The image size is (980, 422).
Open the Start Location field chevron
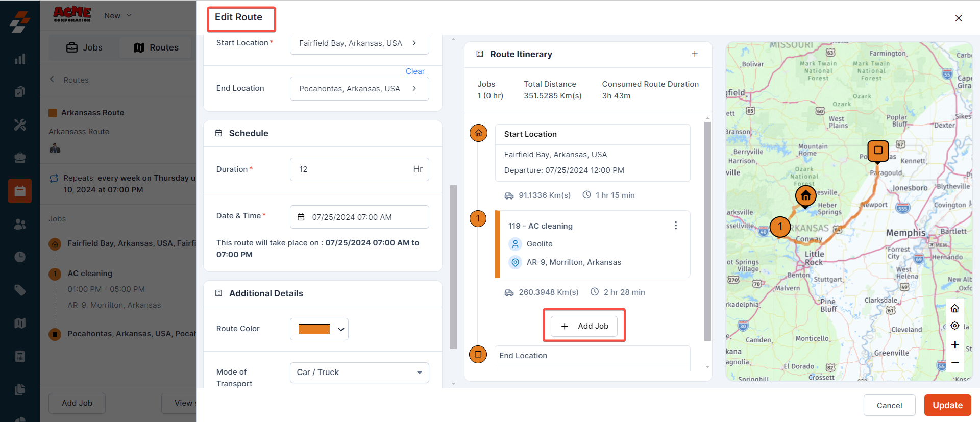click(414, 43)
